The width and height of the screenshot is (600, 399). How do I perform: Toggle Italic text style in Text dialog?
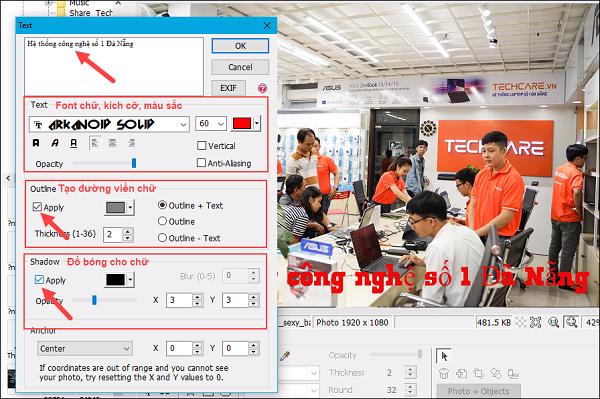point(55,143)
